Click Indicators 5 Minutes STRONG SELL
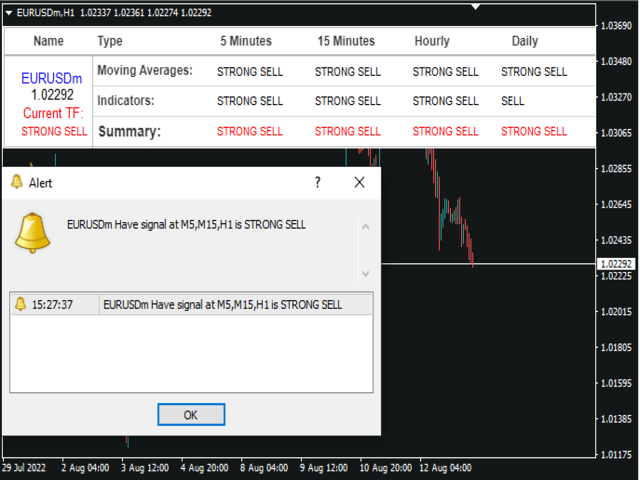The height and width of the screenshot is (480, 640). tap(250, 101)
